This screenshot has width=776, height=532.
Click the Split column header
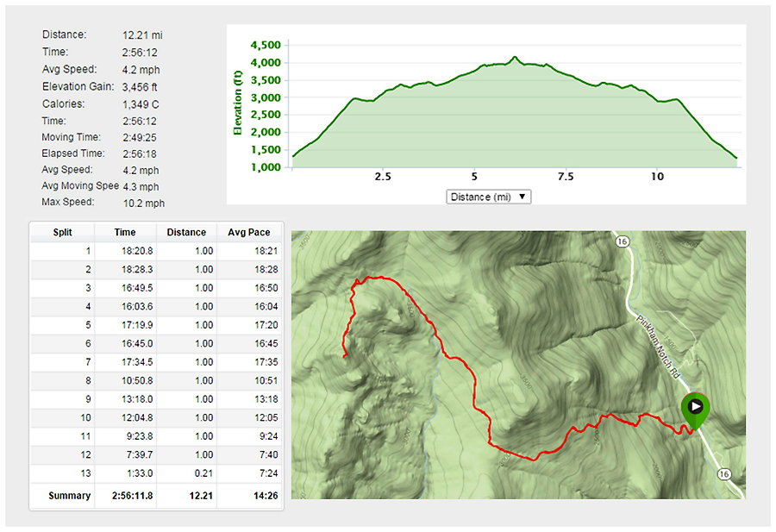click(61, 232)
